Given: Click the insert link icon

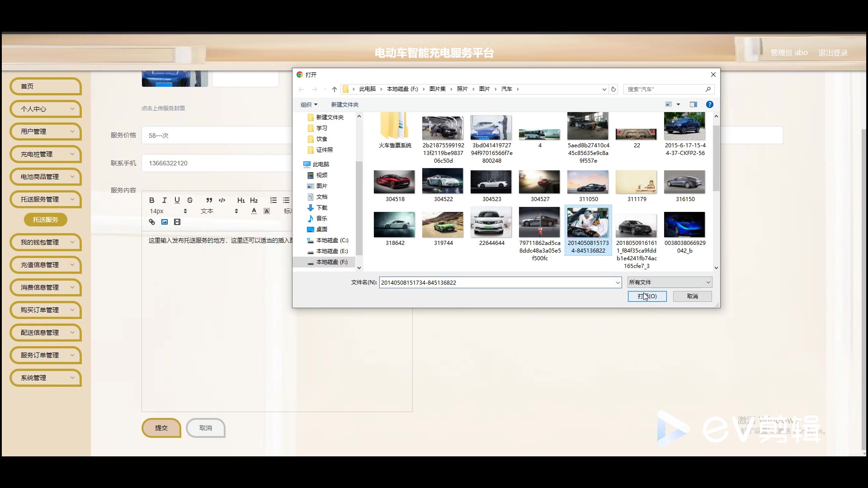Looking at the screenshot, I should tap(152, 222).
